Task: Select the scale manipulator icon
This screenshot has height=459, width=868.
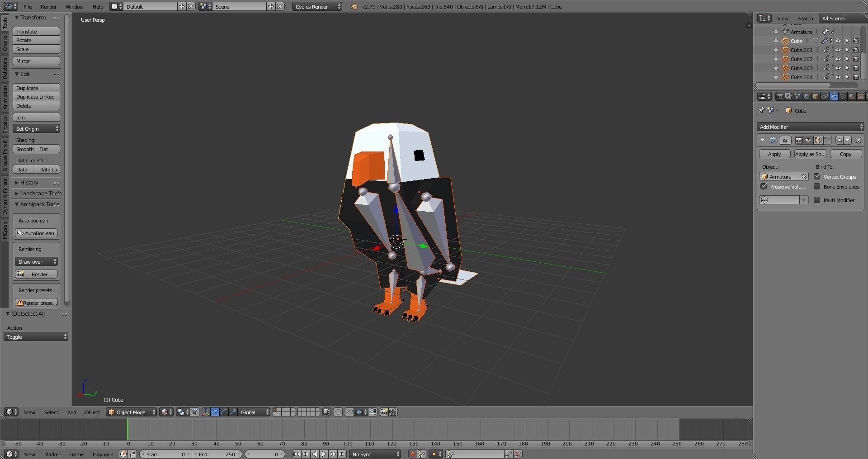Action: pyautogui.click(x=233, y=412)
